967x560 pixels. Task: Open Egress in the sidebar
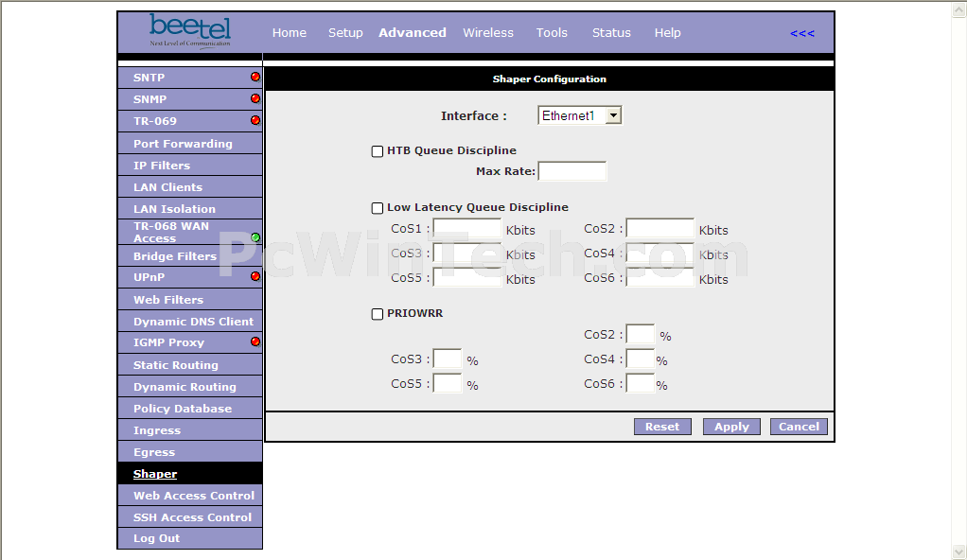190,451
